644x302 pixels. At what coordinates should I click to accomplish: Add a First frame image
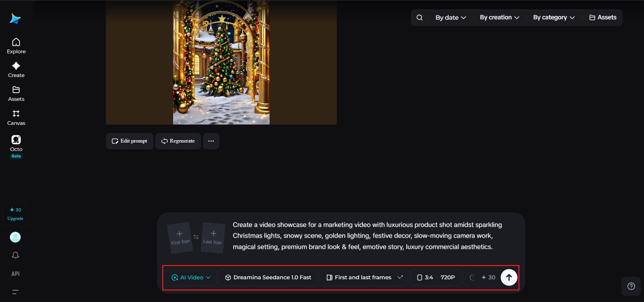[x=180, y=238]
